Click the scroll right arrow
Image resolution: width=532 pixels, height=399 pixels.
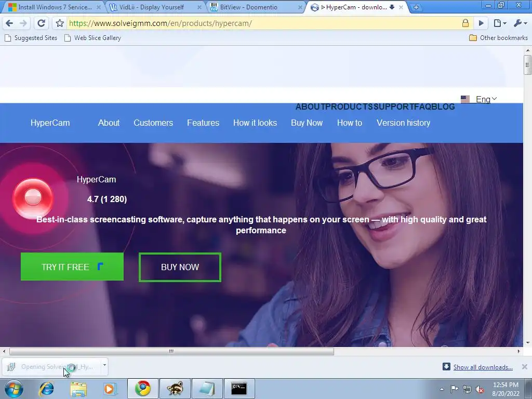[518, 351]
